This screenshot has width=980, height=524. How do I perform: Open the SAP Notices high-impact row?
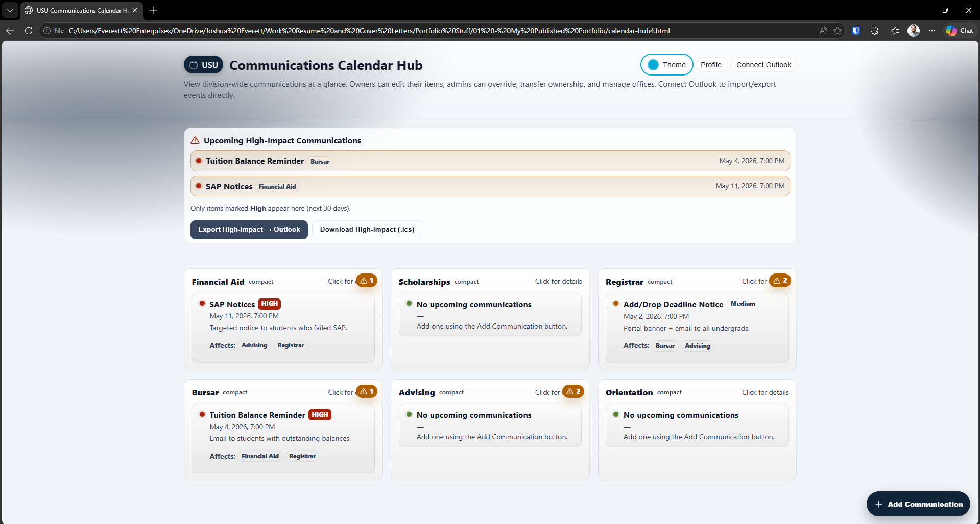(490, 186)
